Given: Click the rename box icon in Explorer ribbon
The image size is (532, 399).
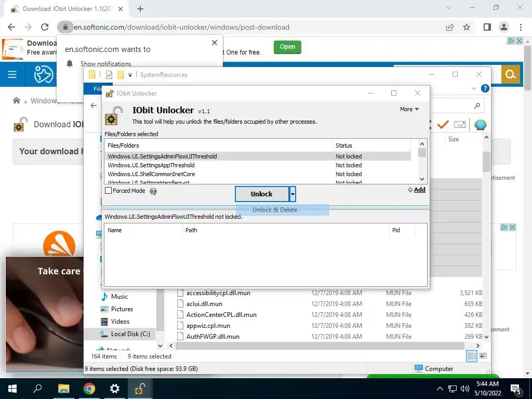Looking at the screenshot, I should tap(459, 125).
